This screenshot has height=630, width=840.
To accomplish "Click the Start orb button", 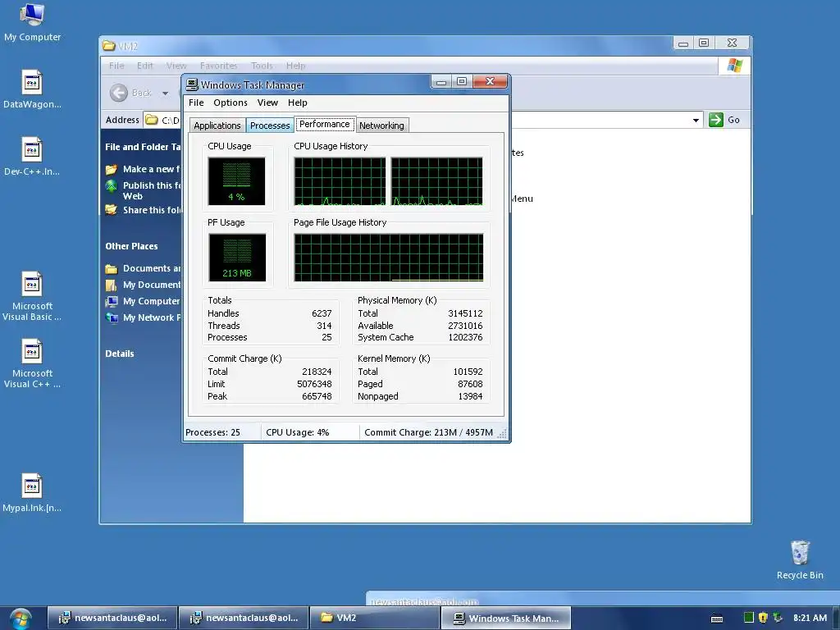I will point(20,619).
